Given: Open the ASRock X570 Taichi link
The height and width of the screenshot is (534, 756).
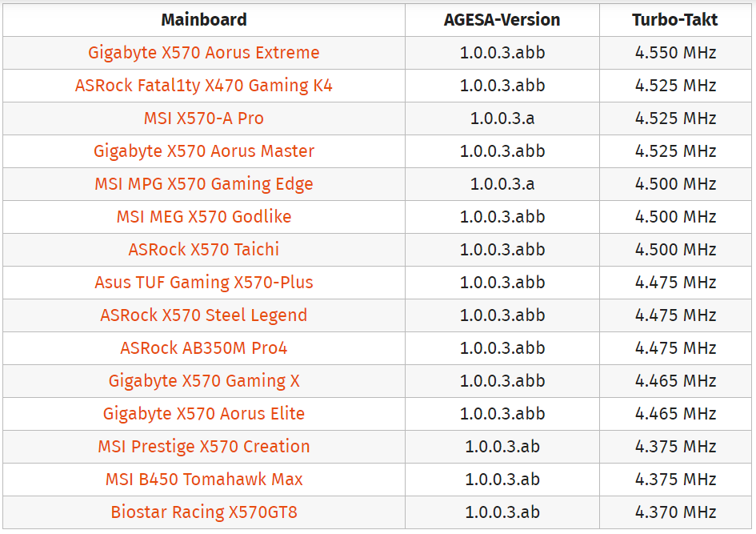Looking at the screenshot, I should 203,250.
